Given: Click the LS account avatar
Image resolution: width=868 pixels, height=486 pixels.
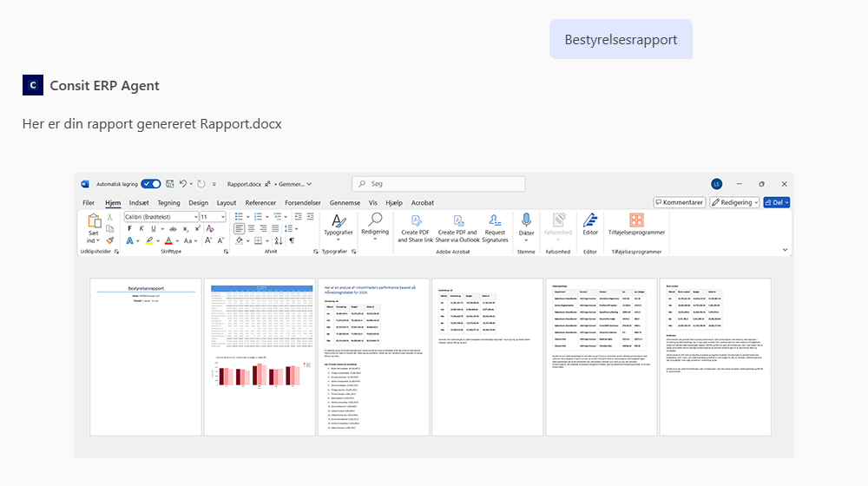Looking at the screenshot, I should coord(716,184).
